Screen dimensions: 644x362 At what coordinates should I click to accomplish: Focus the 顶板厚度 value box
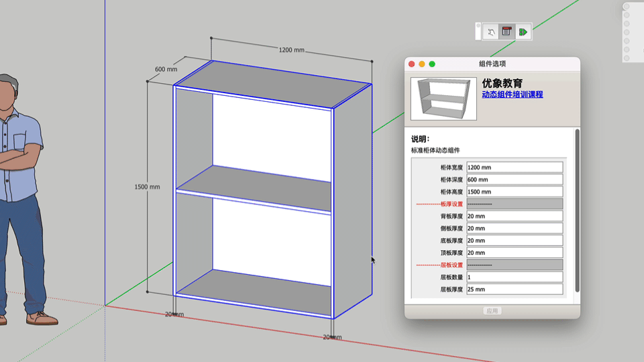[x=514, y=253]
